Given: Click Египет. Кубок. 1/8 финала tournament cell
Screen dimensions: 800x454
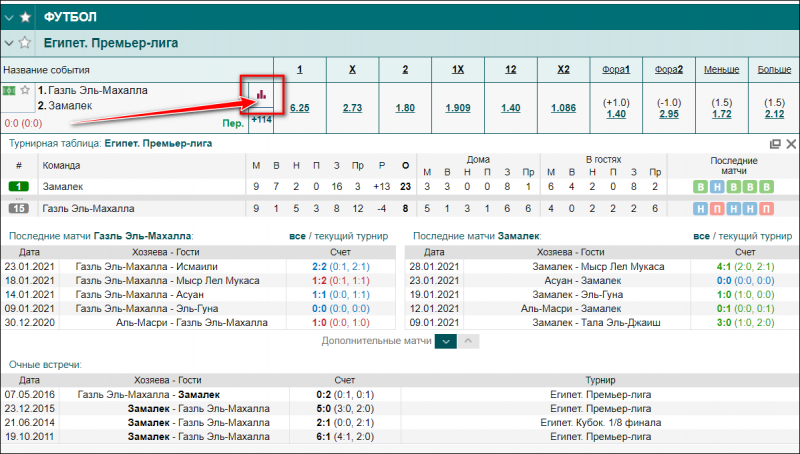Looking at the screenshot, I should (601, 423).
